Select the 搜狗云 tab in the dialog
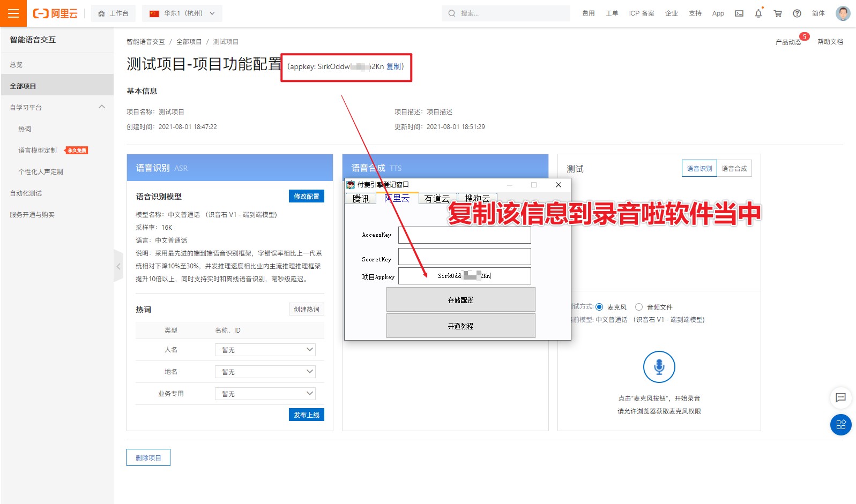Screen dimensions: 856x504 477,198
